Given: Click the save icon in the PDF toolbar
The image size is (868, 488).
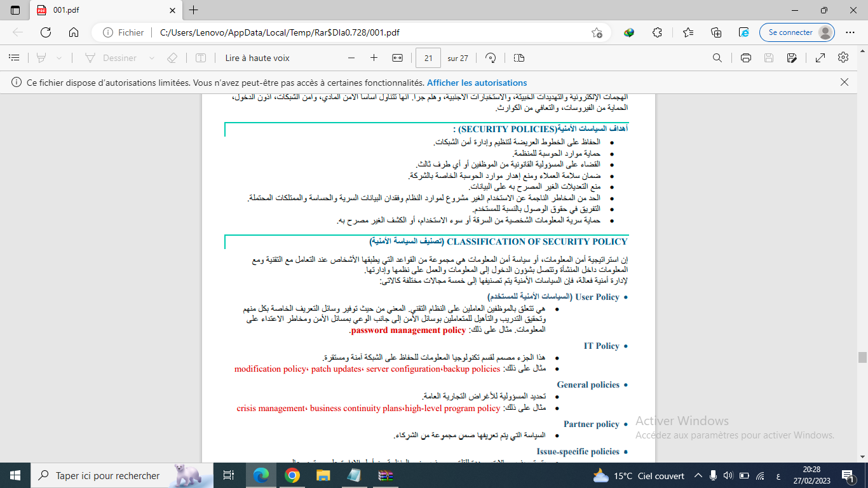Looking at the screenshot, I should click(x=769, y=58).
